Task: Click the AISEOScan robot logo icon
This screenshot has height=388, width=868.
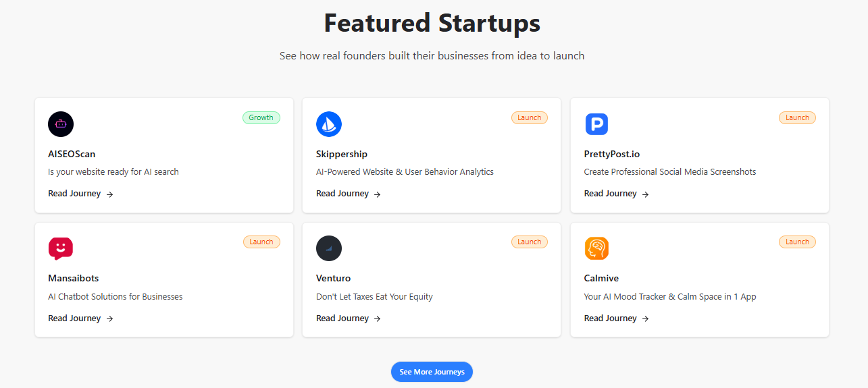Action: coord(61,124)
